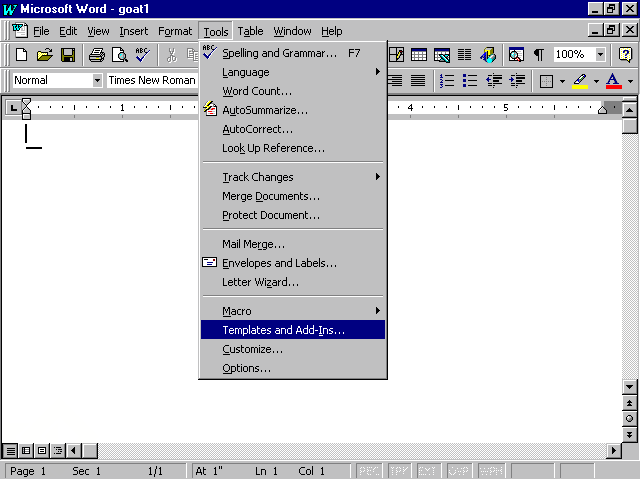
Task: Expand the Language submenu
Action: [293, 72]
